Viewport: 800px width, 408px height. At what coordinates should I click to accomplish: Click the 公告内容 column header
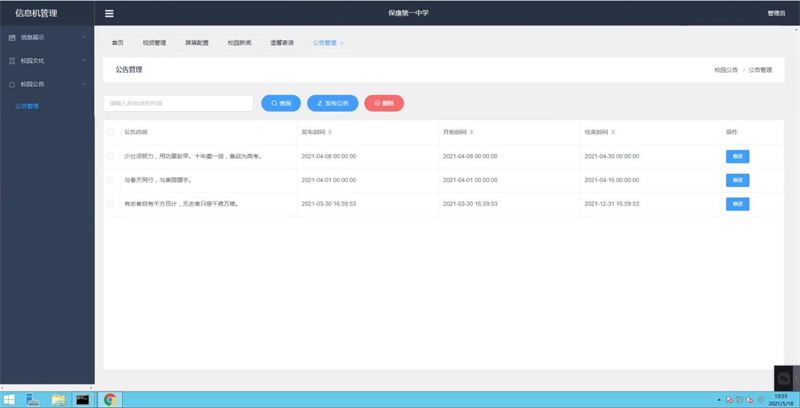point(136,132)
